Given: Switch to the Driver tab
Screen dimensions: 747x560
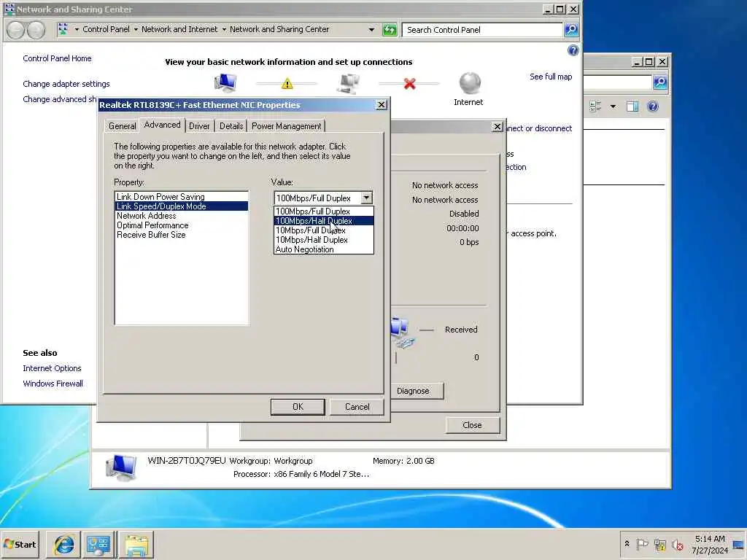Looking at the screenshot, I should pos(199,126).
